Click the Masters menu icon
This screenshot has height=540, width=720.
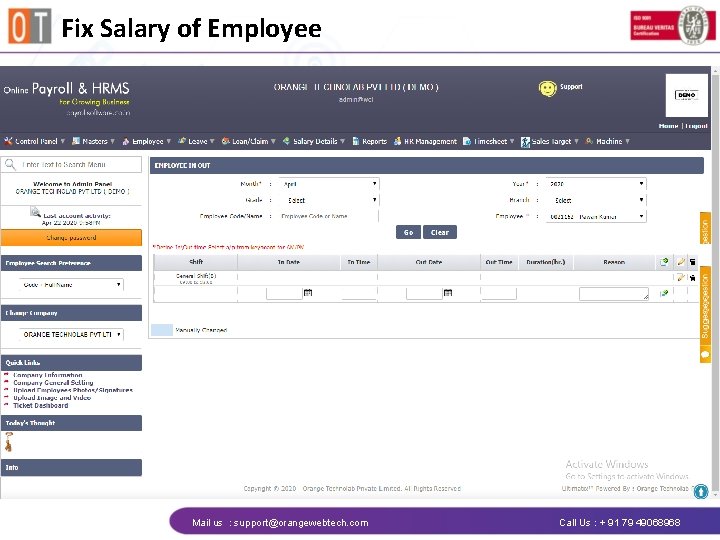pos(76,141)
